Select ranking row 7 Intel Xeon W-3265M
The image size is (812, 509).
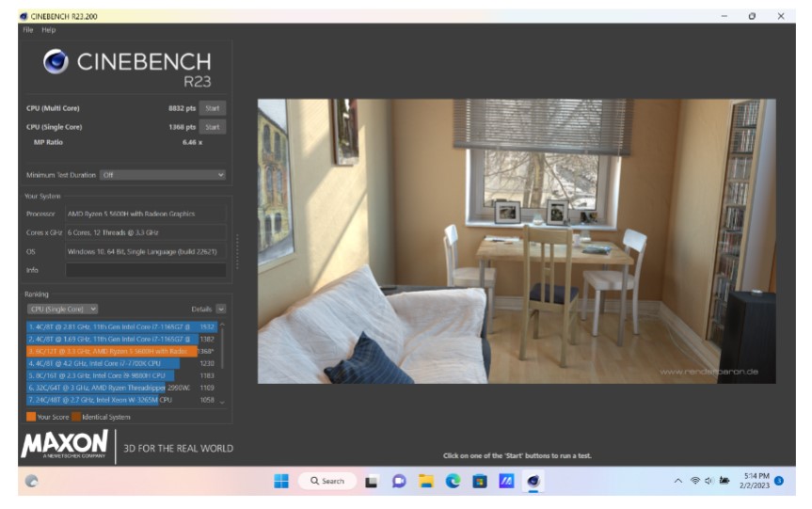tap(121, 400)
